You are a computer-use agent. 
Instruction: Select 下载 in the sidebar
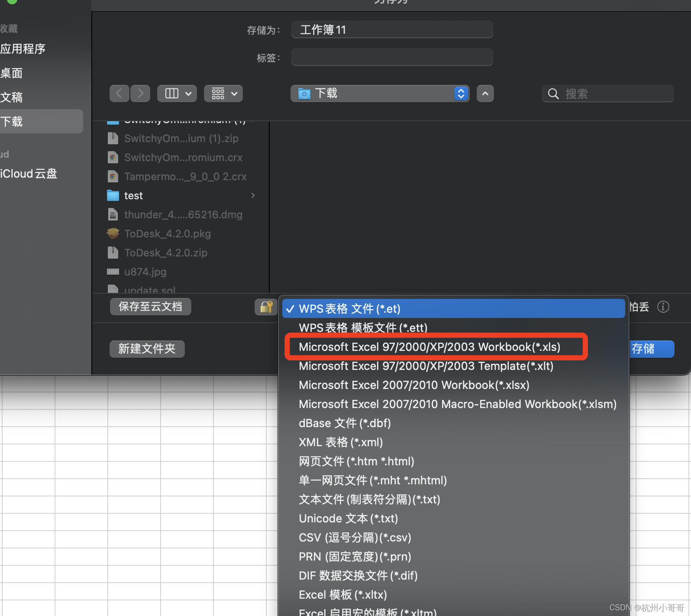tap(42, 121)
